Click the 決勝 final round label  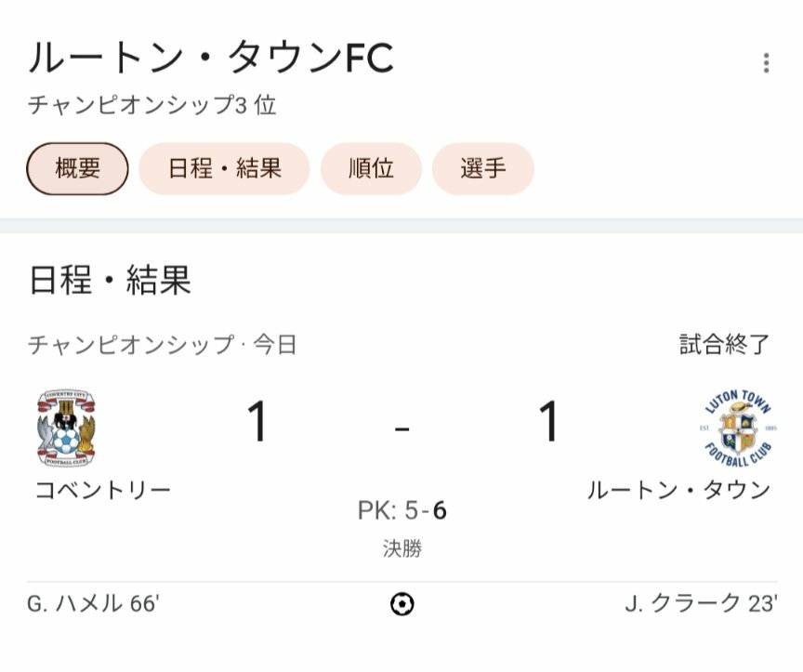click(x=402, y=548)
